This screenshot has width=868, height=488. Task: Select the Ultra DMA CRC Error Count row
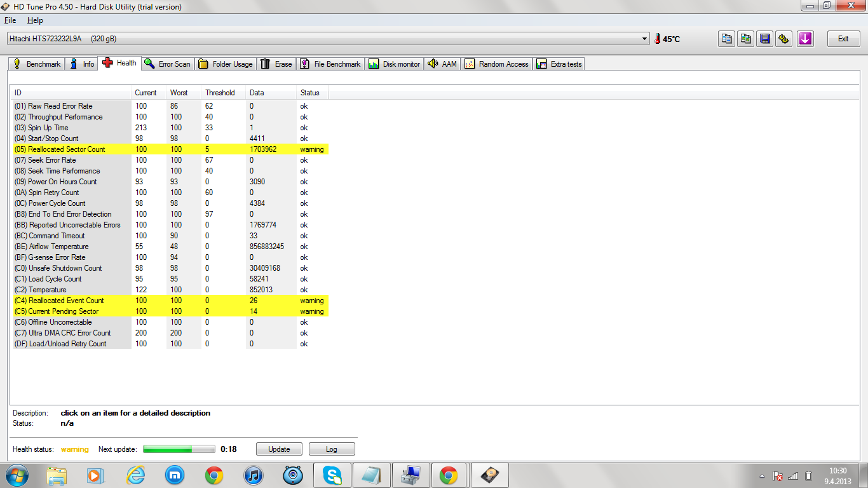(x=170, y=333)
